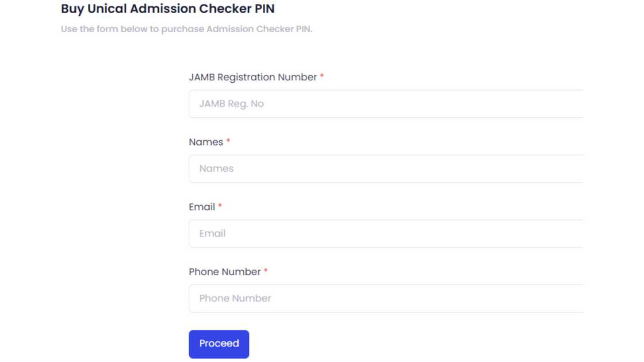The image size is (644, 362).
Task: Click the Phone Number placeholder text
Action: pyautogui.click(x=235, y=298)
